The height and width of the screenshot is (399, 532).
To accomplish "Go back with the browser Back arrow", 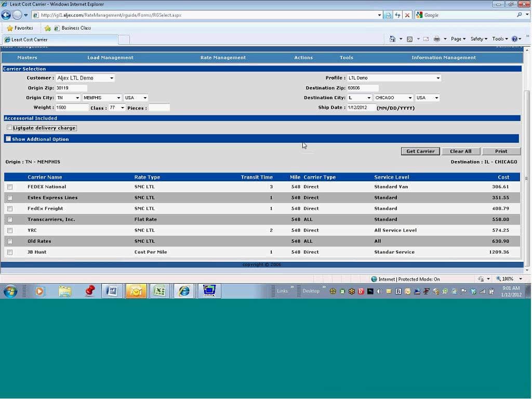I will 6,15.
